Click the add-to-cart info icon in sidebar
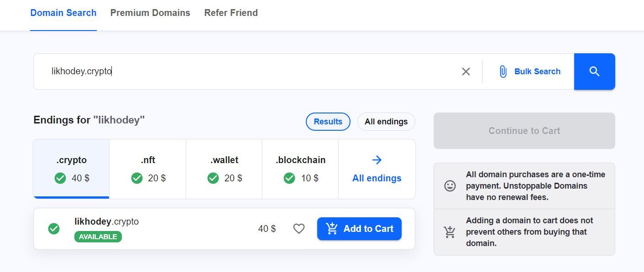 [450, 232]
